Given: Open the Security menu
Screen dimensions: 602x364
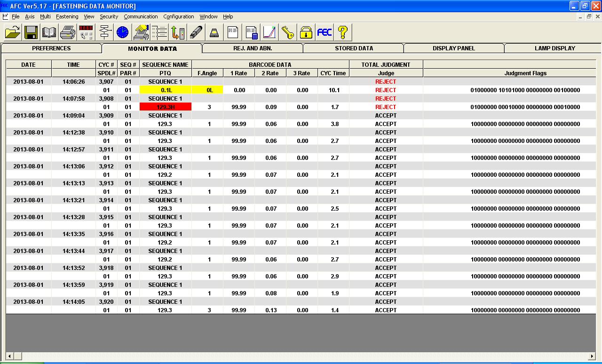Looking at the screenshot, I should coord(109,16).
